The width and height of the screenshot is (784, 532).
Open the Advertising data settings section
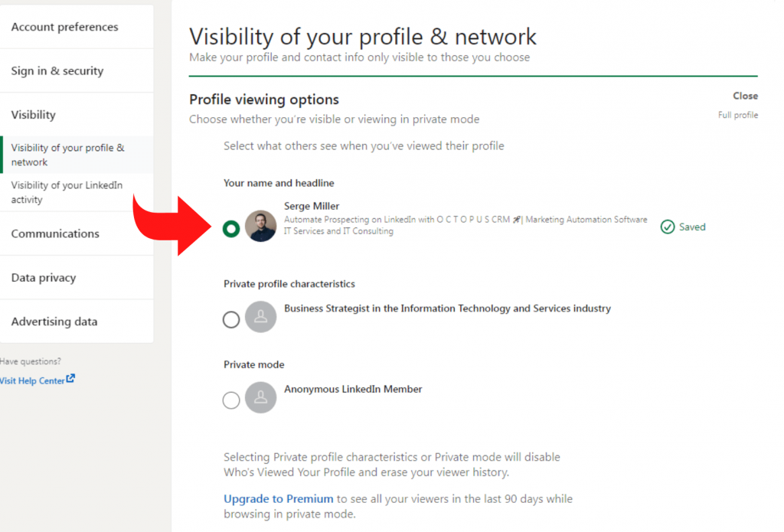(x=54, y=321)
